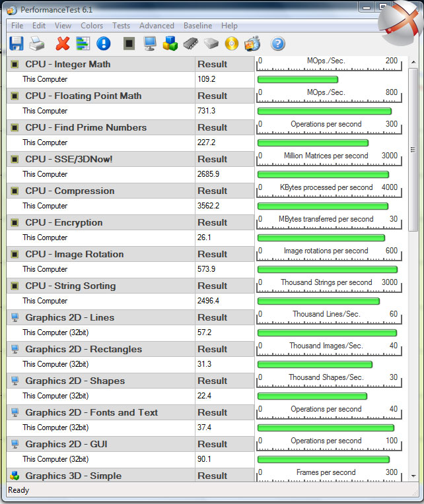This screenshot has width=424, height=504.
Task: Click the red X delete icon
Action: 62,44
